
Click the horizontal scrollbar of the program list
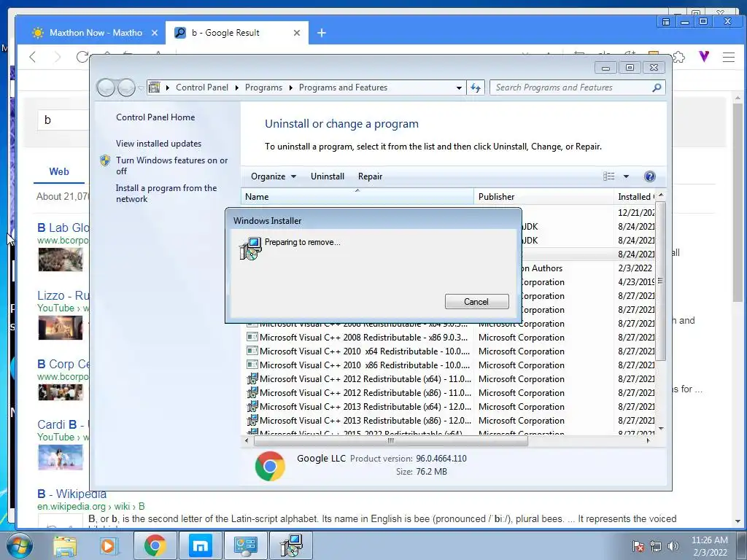pyautogui.click(x=391, y=441)
